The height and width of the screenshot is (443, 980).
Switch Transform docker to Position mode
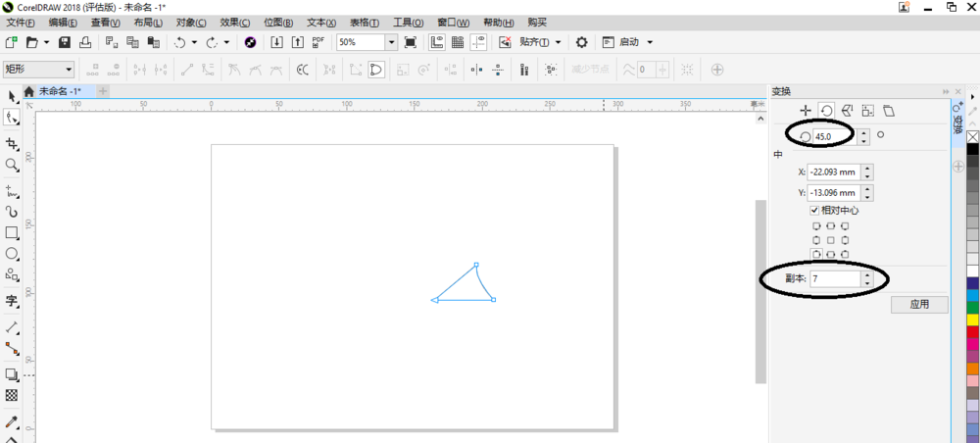[x=806, y=111]
